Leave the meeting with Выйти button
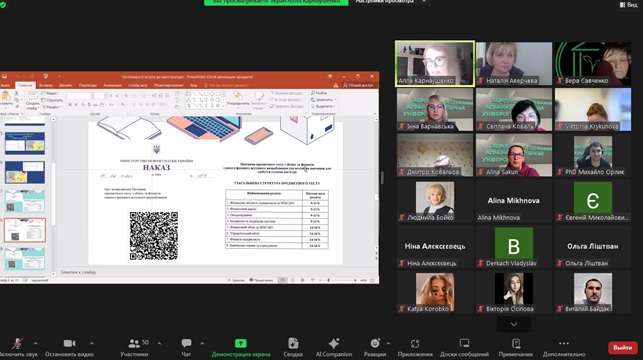643x360 pixels. pyautogui.click(x=622, y=348)
